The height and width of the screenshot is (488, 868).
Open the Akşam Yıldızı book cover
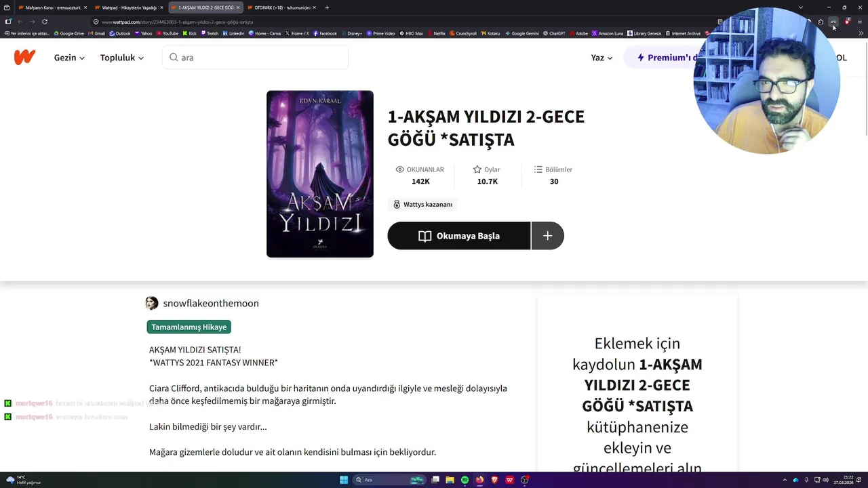pos(320,174)
